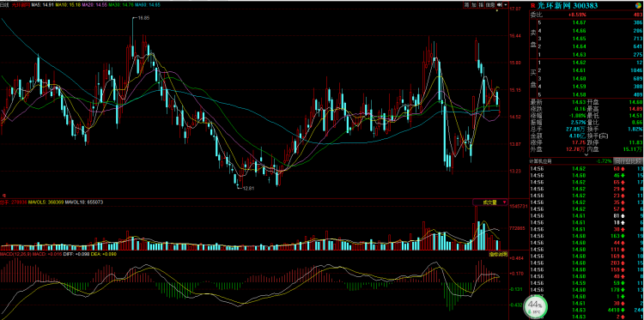Viewport: 644px width, 320px height.
Task: Toggle the MA60 moving average label
Action: (x=148, y=4)
